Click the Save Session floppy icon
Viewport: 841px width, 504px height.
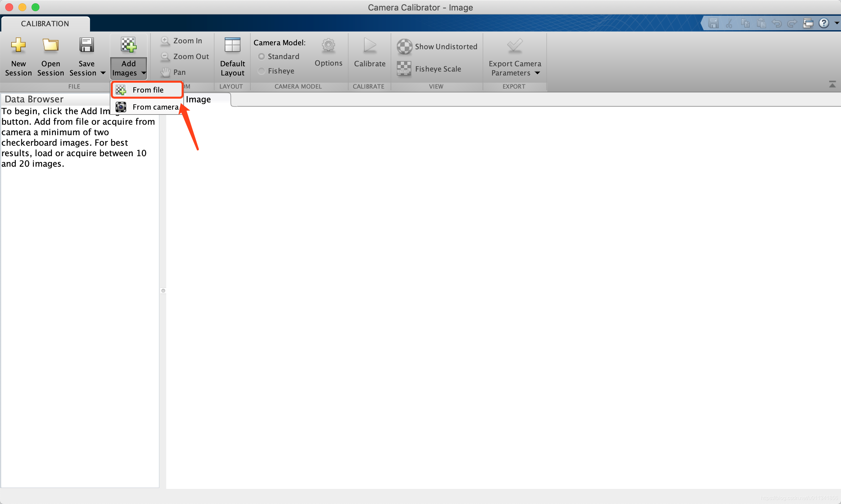[x=86, y=45]
